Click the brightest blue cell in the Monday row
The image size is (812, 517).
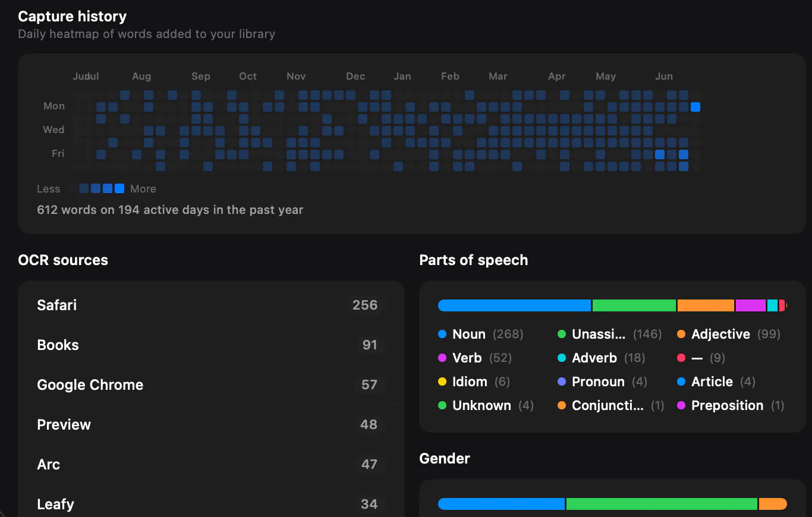(695, 107)
